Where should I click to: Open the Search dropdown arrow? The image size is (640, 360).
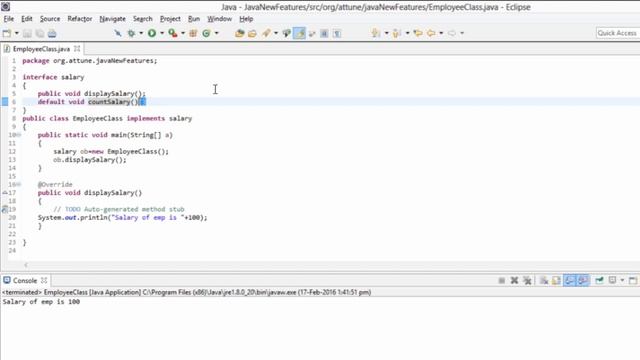click(276, 33)
